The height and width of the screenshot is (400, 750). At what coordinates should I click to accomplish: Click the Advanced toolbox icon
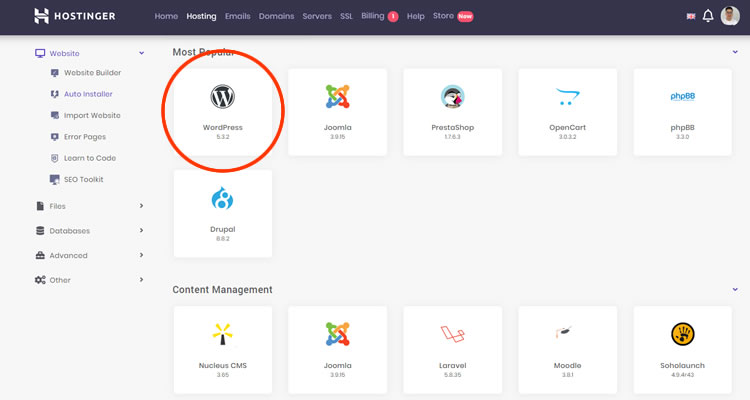40,256
